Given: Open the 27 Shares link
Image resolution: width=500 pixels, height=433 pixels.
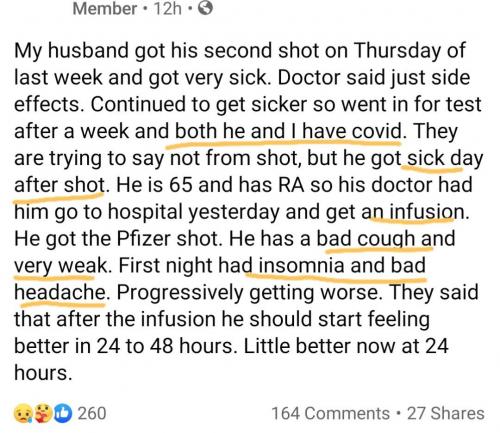Looking at the screenshot, I should point(446,414).
